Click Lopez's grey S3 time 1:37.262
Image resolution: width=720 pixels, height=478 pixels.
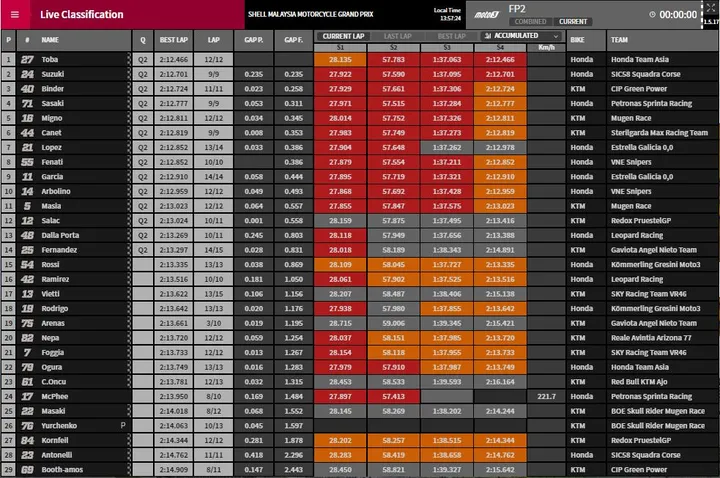coord(447,147)
